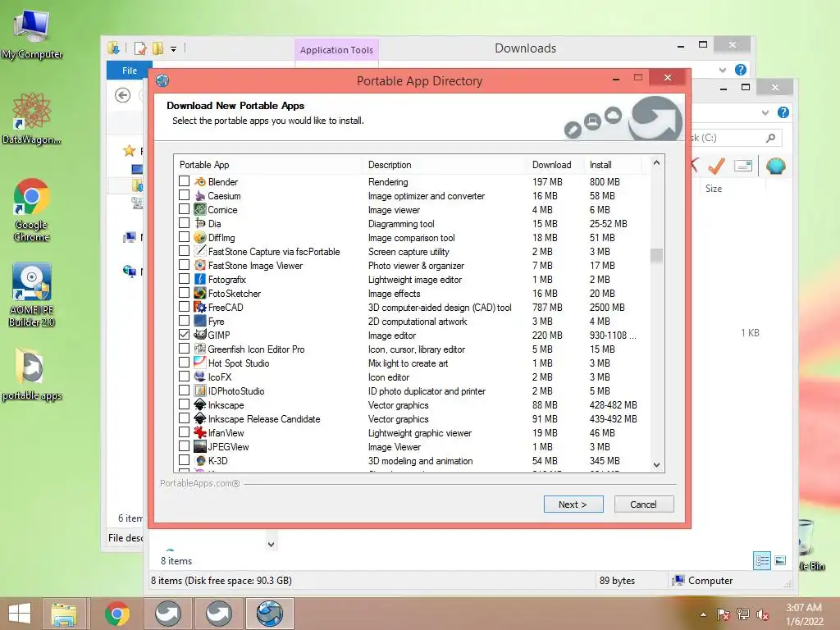This screenshot has height=630, width=840.
Task: Open the quick access toolbar dropdown arrow
Action: tap(174, 49)
